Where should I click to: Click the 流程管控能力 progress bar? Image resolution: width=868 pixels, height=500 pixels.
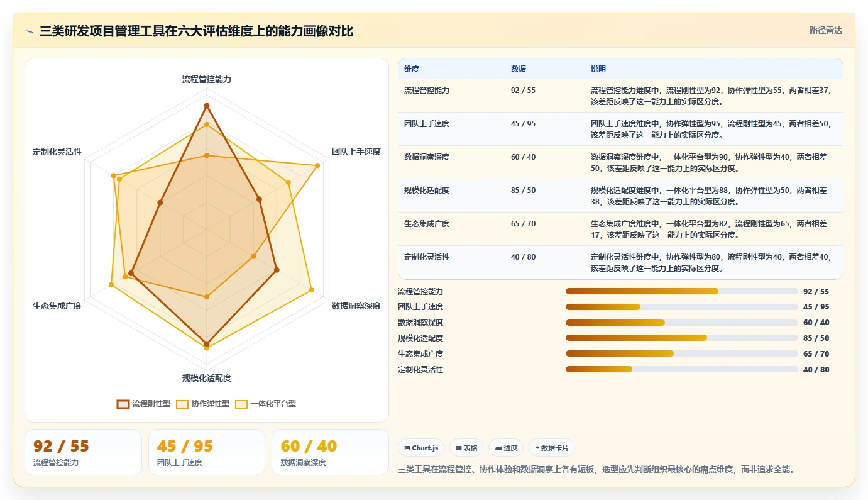pos(681,291)
